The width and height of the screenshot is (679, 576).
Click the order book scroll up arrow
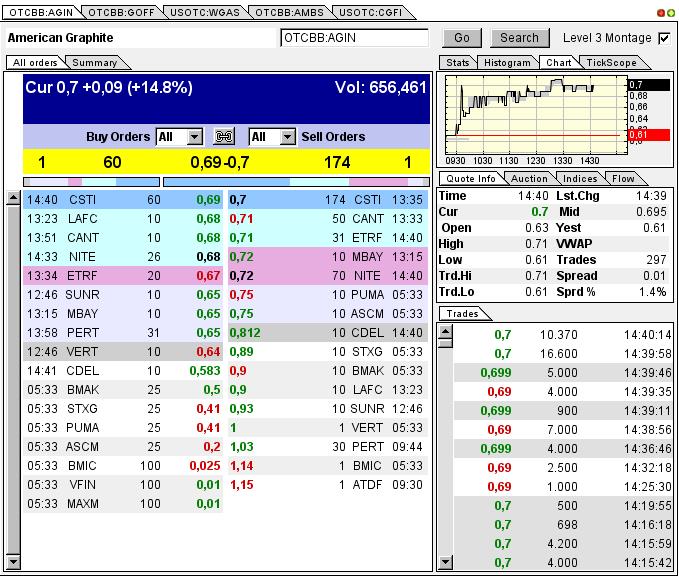click(13, 199)
